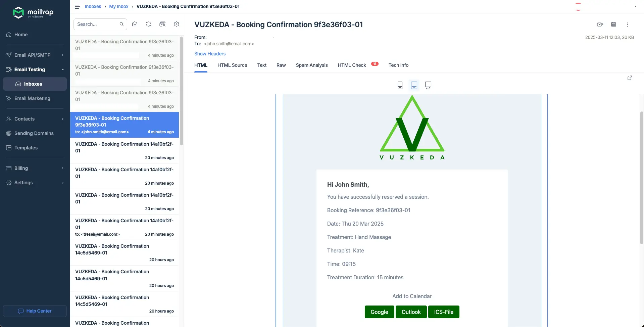Forward this email using envelope arrow icon
Viewport: 644px width, 327px height.
click(600, 25)
